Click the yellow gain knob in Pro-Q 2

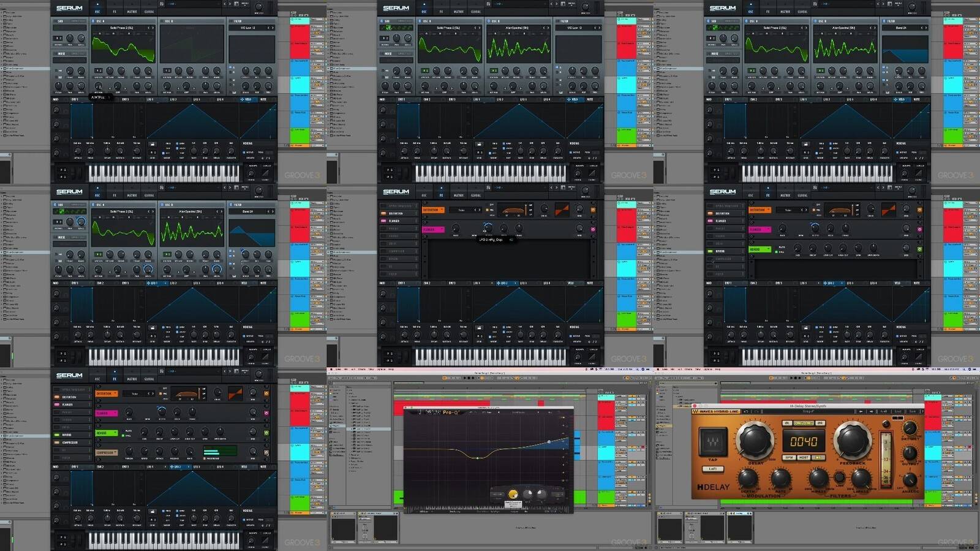point(513,494)
